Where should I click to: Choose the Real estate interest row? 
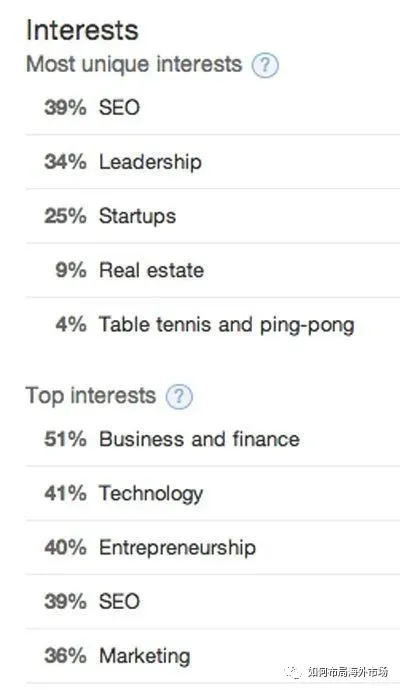click(213, 270)
